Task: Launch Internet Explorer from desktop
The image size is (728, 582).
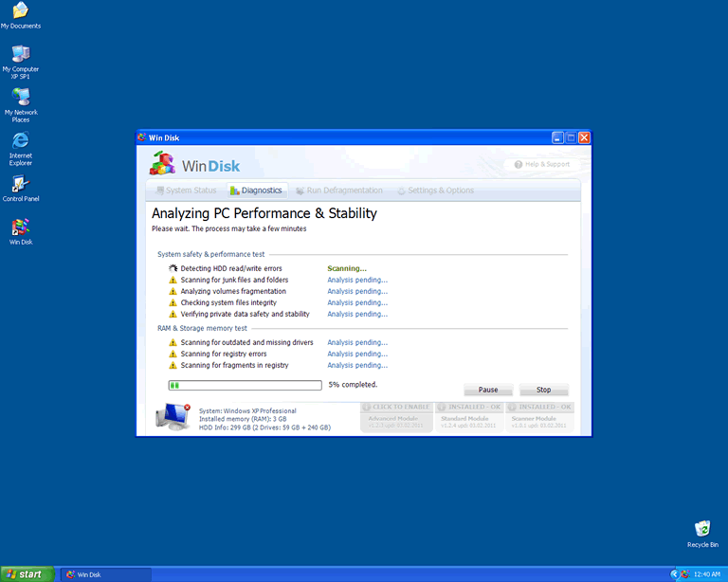Action: tap(20, 141)
